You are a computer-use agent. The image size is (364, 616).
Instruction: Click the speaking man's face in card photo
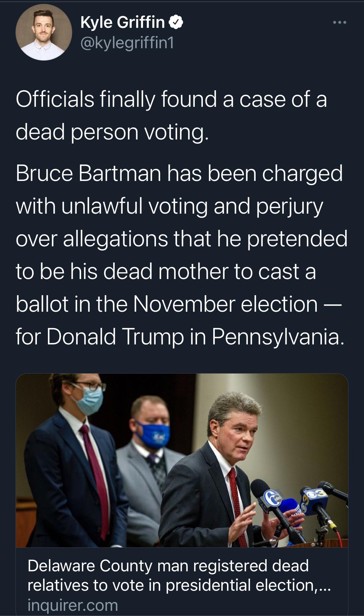[238, 431]
